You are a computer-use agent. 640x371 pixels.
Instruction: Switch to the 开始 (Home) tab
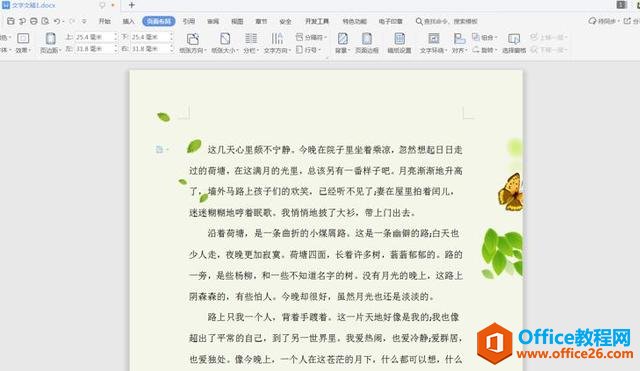105,21
